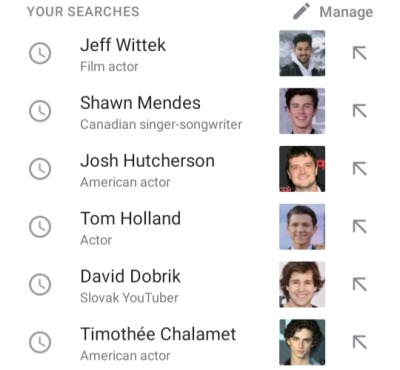Screen dimensions: 400x370
Task: Tap the clock icon next to David Dobrik
Action: [40, 284]
